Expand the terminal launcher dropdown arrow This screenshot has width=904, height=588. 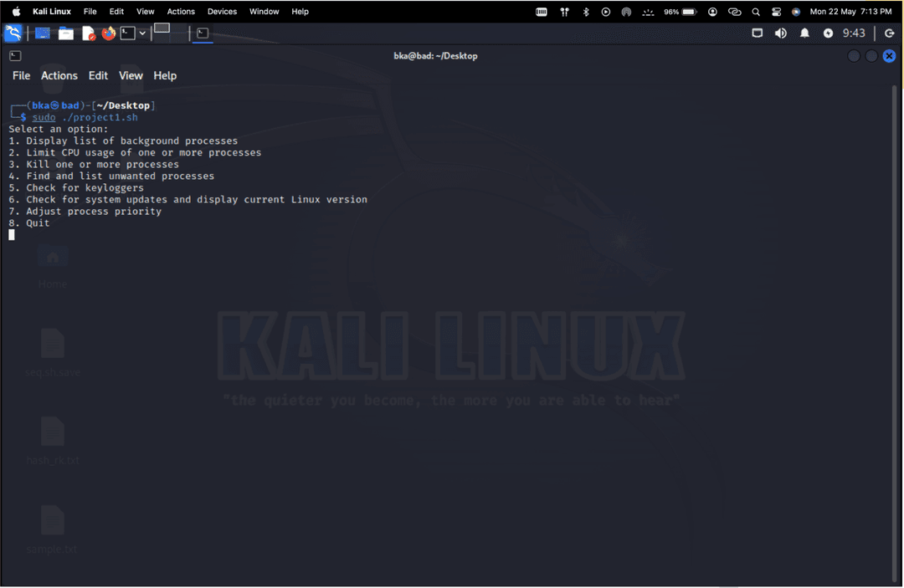[x=142, y=33]
